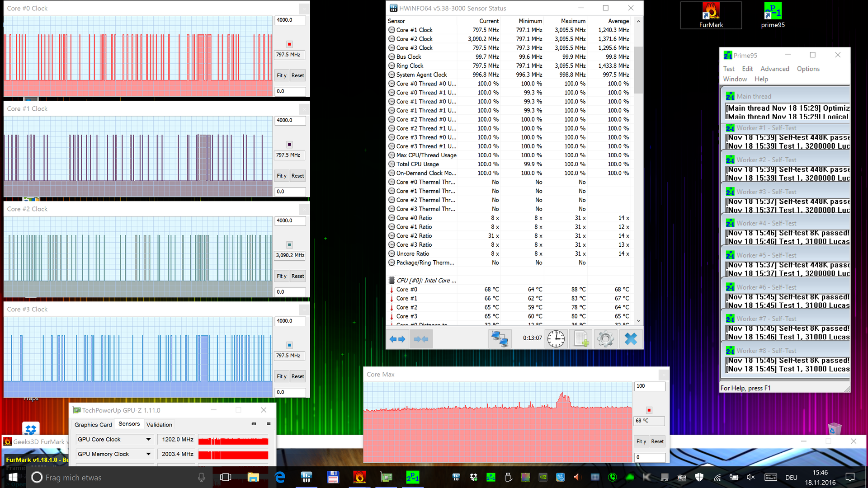Click Core #0 Clock red color swatch
This screenshot has width=868, height=488.
tap(289, 44)
